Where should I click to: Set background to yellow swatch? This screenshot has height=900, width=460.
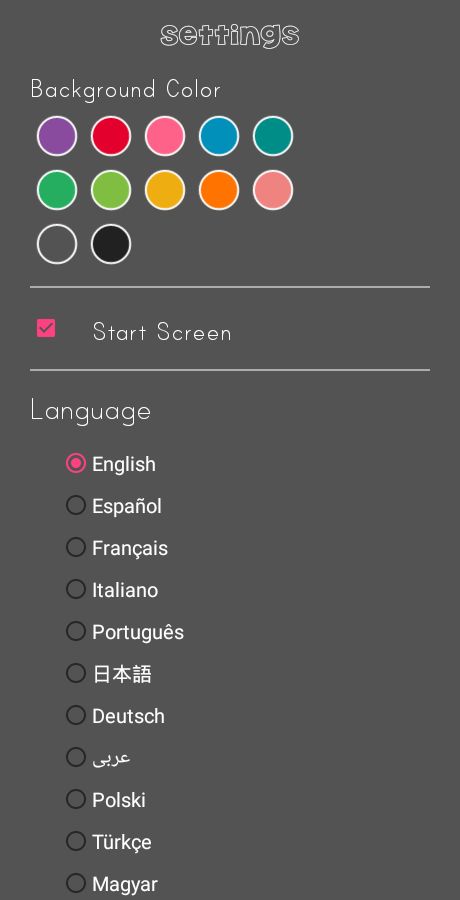click(x=165, y=190)
